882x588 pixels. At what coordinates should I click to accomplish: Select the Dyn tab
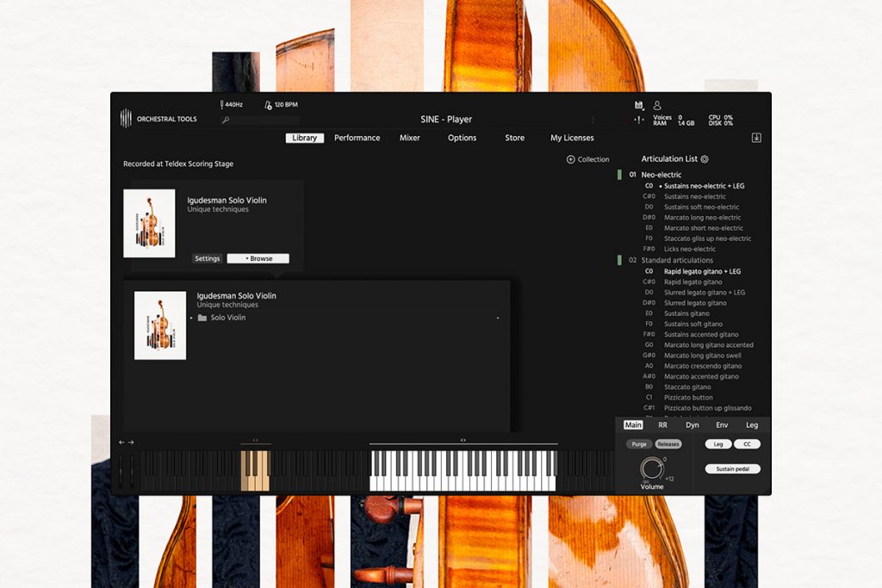coord(693,425)
